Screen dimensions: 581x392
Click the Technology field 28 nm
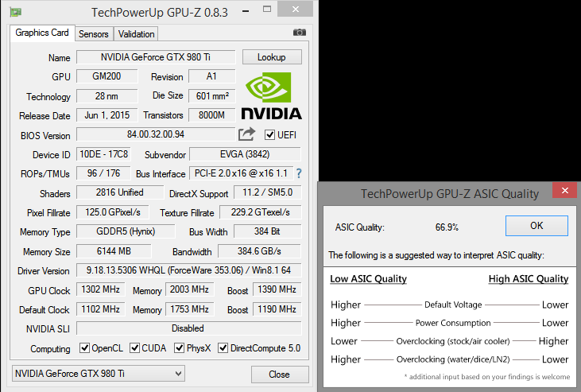click(x=107, y=95)
